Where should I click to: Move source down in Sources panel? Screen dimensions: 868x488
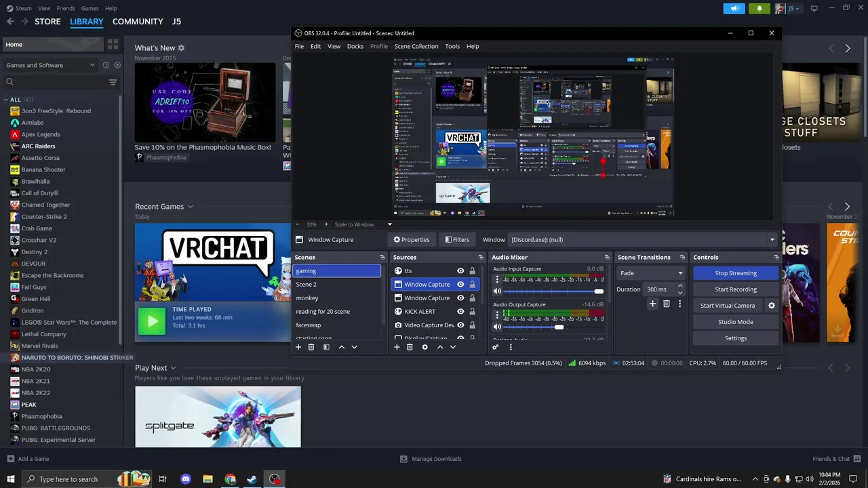pyautogui.click(x=453, y=347)
